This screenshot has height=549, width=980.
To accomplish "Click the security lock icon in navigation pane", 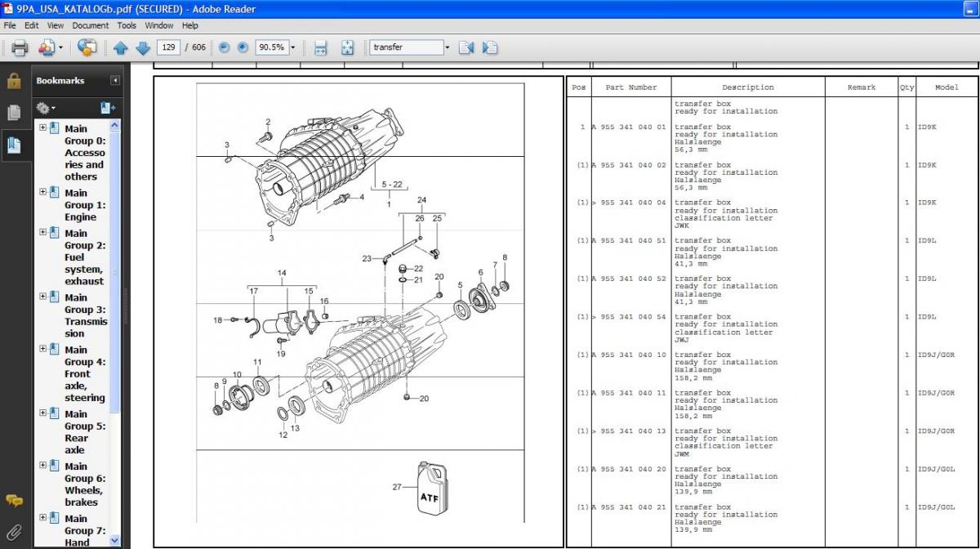I will pos(14,81).
